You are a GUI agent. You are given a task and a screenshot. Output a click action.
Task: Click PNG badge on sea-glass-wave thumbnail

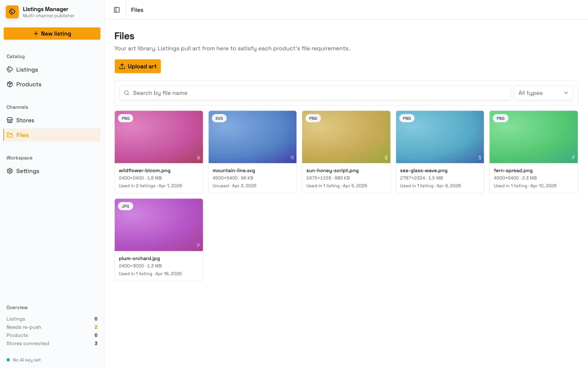tap(407, 118)
